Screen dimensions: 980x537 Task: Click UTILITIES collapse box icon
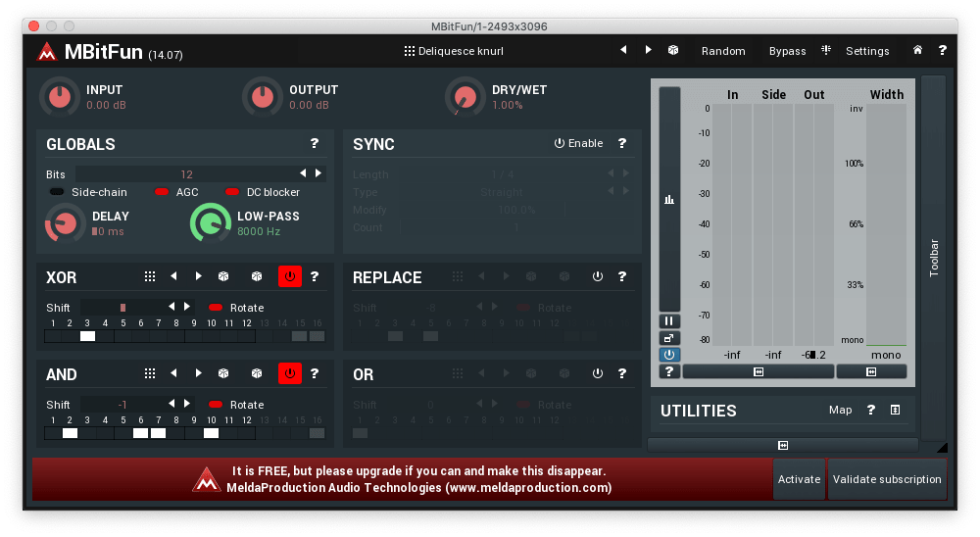(895, 410)
